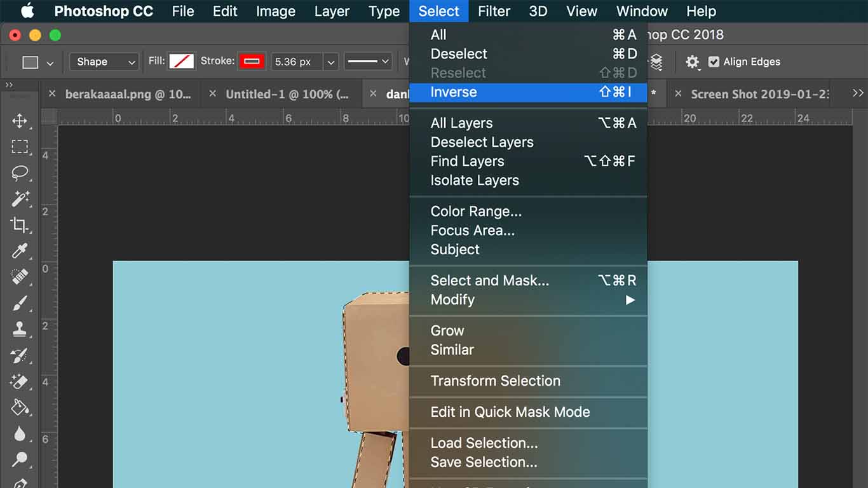Click Select and Mask in the menu
Viewport: 868px width, 488px height.
click(489, 280)
